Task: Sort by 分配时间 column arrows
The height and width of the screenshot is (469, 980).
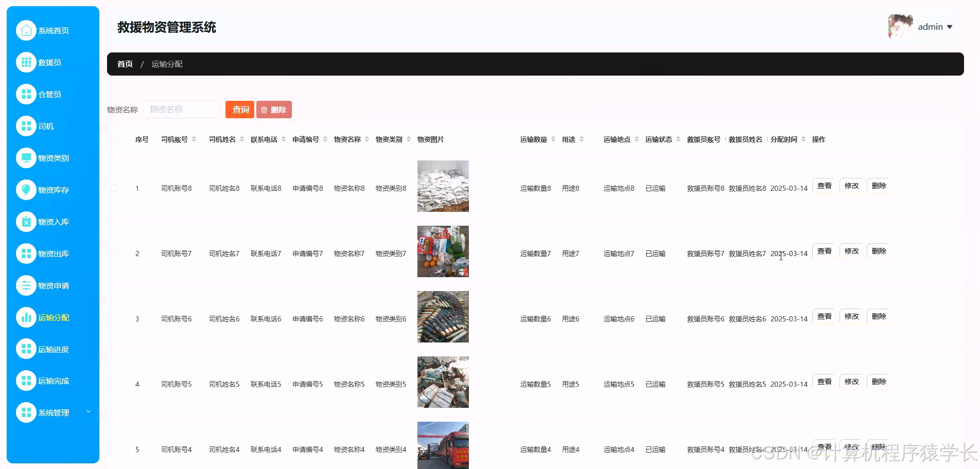Action: 803,139
